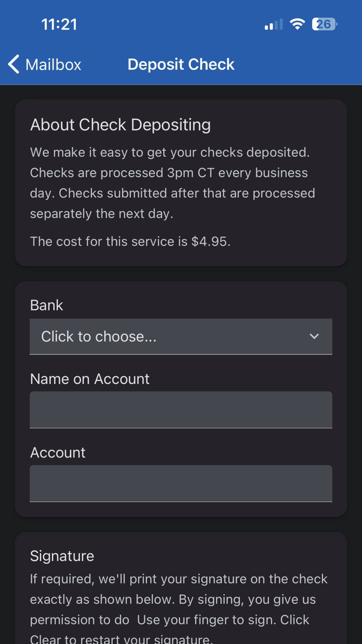
Task: Tap the $4.95 service cost text
Action: tap(130, 242)
